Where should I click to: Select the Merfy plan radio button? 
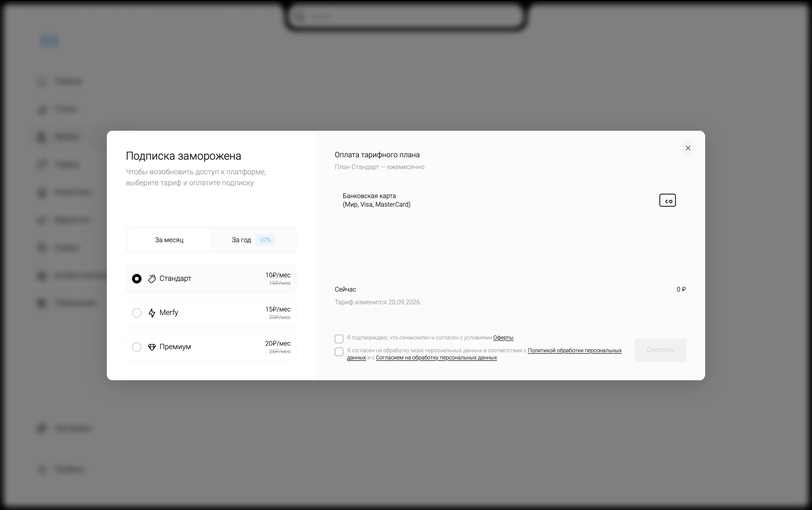pos(137,313)
